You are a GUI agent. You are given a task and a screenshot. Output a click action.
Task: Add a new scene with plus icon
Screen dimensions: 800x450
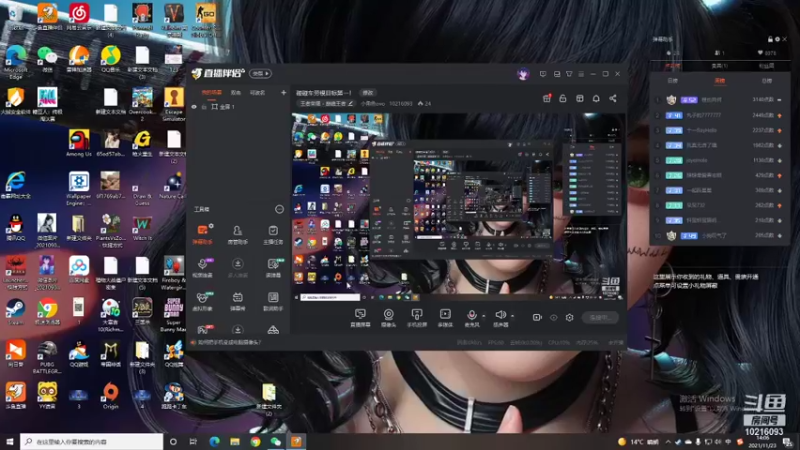coord(283,92)
